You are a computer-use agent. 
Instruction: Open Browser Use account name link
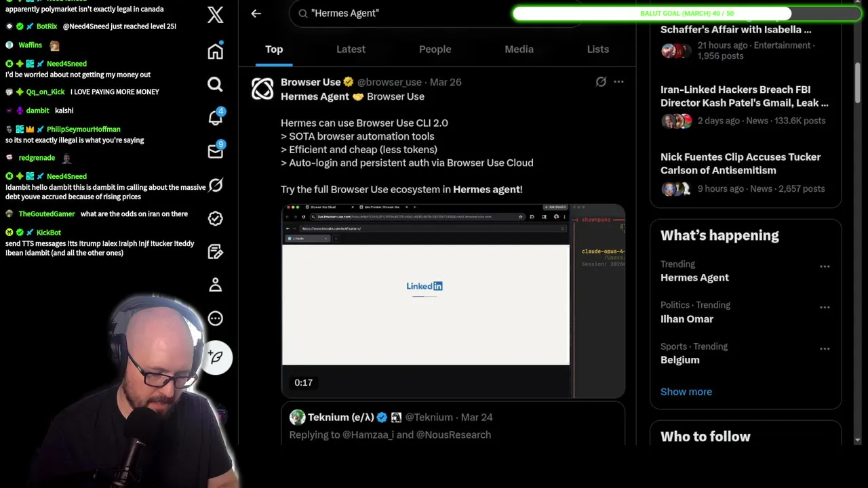[311, 82]
